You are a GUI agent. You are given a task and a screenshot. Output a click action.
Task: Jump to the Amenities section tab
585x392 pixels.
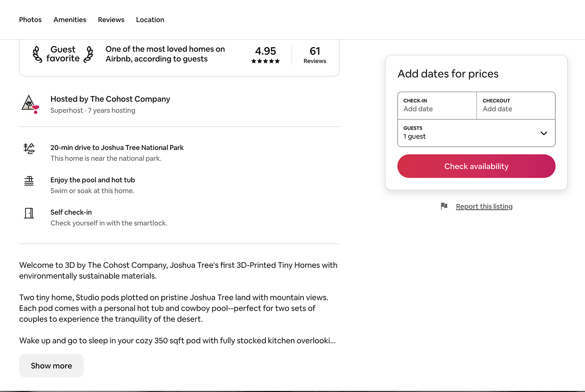click(70, 20)
